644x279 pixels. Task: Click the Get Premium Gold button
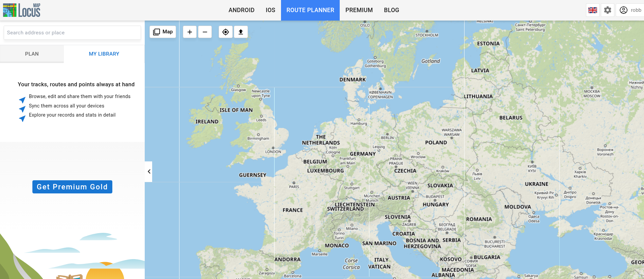click(x=72, y=187)
